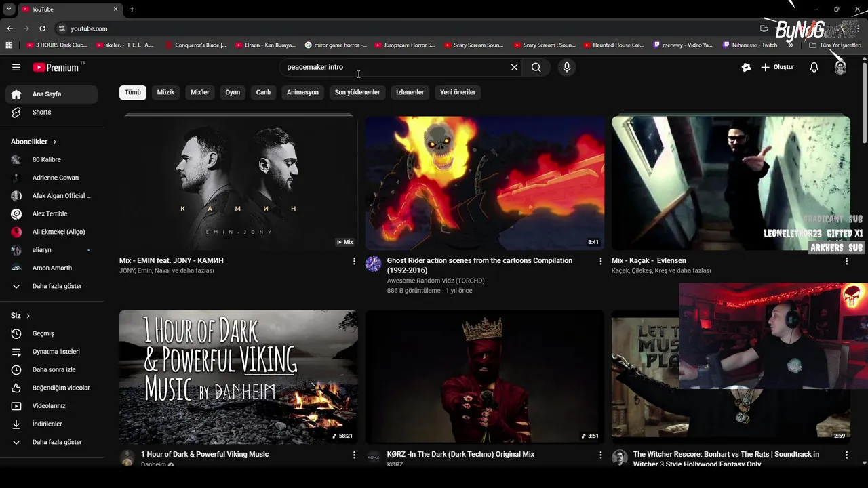Open the Mix - Kaçak - Evlensen thumbnail

tap(730, 183)
